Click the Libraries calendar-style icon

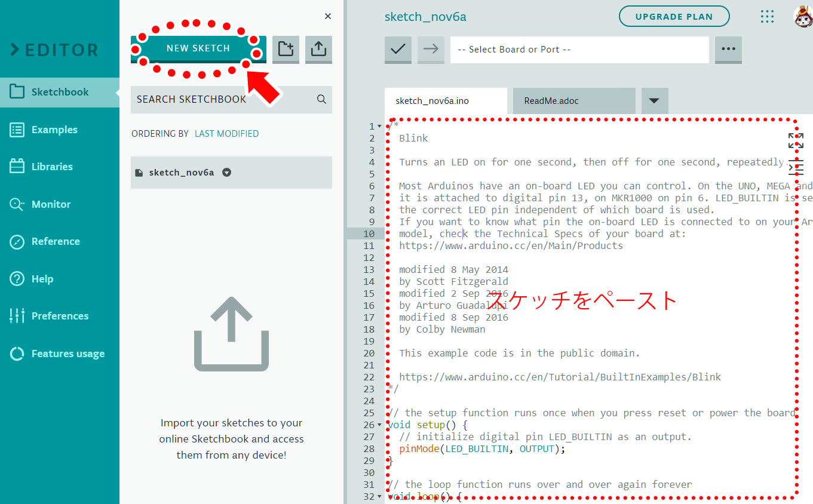tap(17, 167)
